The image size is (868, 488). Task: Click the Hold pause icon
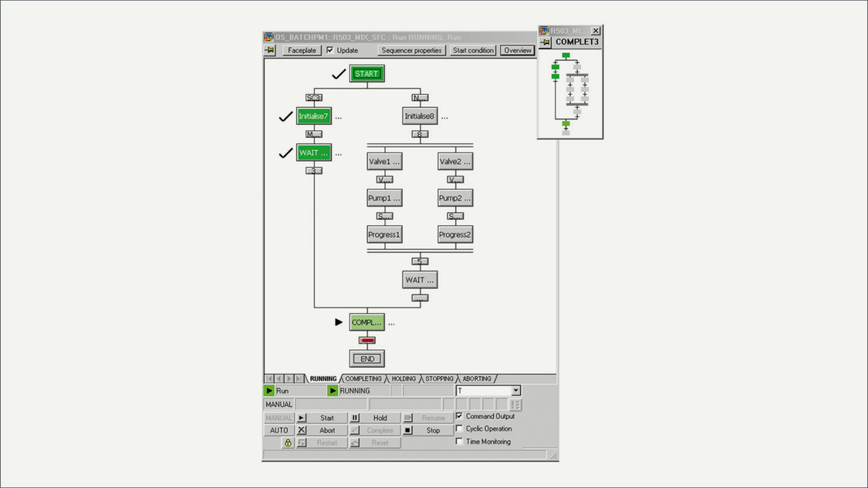(x=355, y=418)
